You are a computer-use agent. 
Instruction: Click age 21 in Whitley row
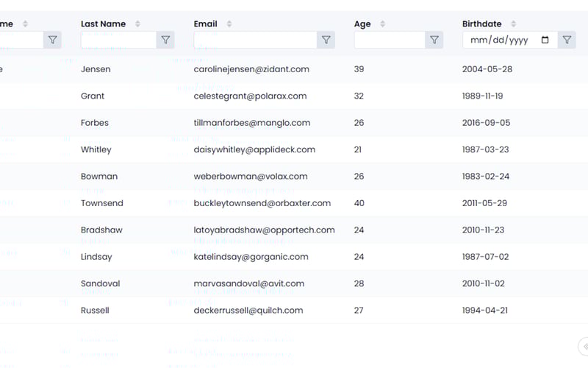[358, 149]
